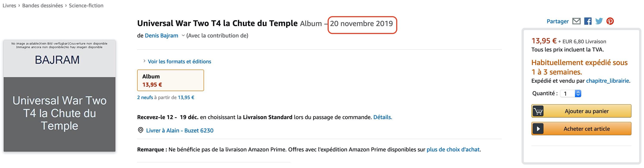Screen dimensions: 644x168
Task: Open the Quantité dropdown
Action: pyautogui.click(x=571, y=94)
